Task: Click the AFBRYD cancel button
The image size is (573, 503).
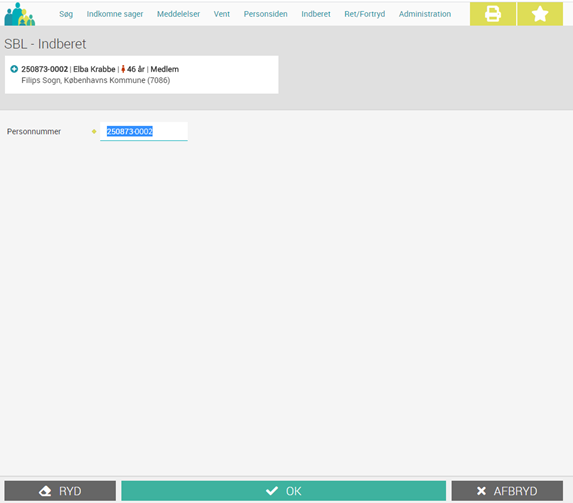Action: 507,491
